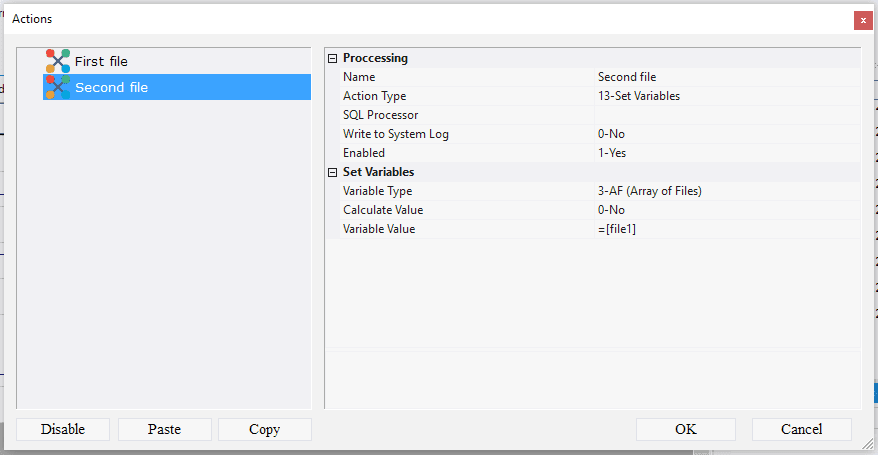Image resolution: width=878 pixels, height=455 pixels.
Task: Select the Second file list entry
Action: (x=111, y=87)
